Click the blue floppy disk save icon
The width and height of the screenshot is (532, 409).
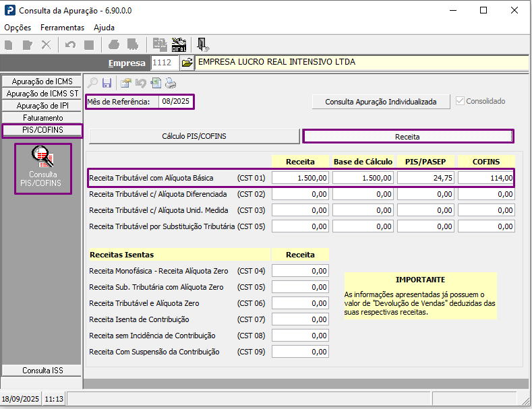(107, 83)
